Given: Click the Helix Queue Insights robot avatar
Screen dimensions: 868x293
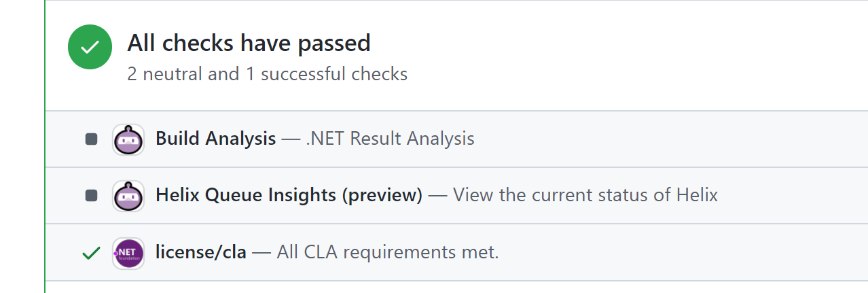Looking at the screenshot, I should click(x=128, y=196).
